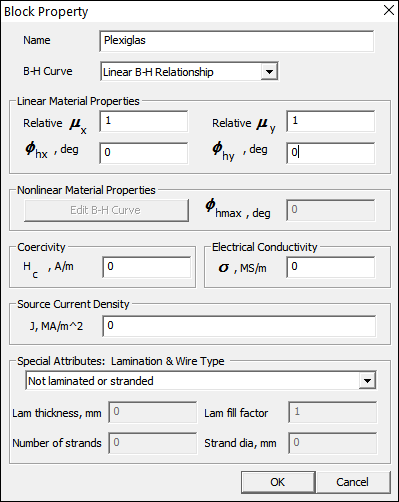Image resolution: width=399 pixels, height=502 pixels.
Task: Click the Relative μy input field
Action: (x=330, y=121)
